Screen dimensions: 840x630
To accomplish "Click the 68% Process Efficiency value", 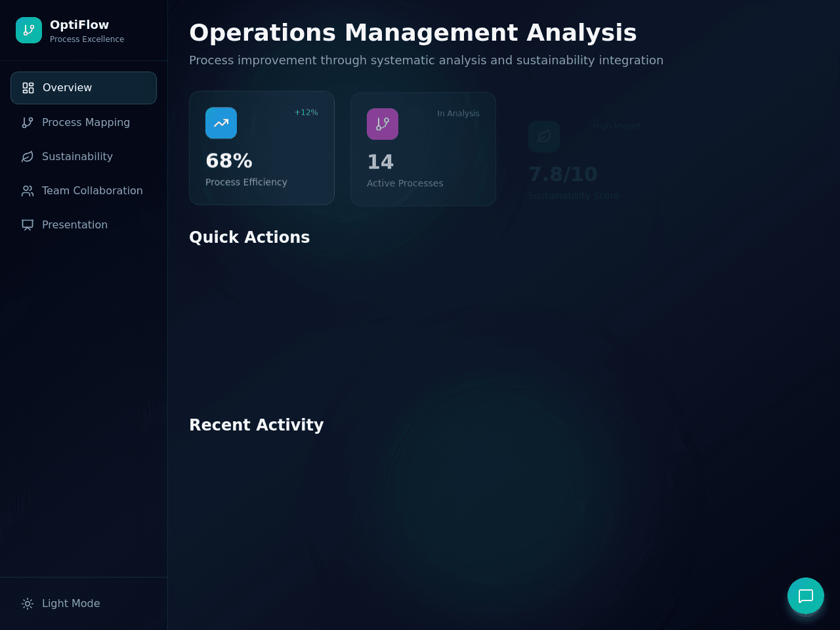I will tap(229, 161).
